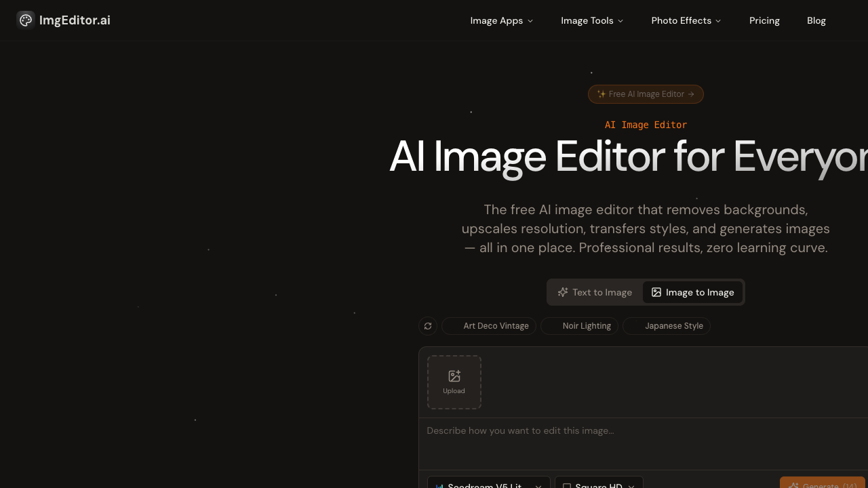This screenshot has width=868, height=488.
Task: Click the Free AI Image Editor badge
Action: pyautogui.click(x=646, y=94)
